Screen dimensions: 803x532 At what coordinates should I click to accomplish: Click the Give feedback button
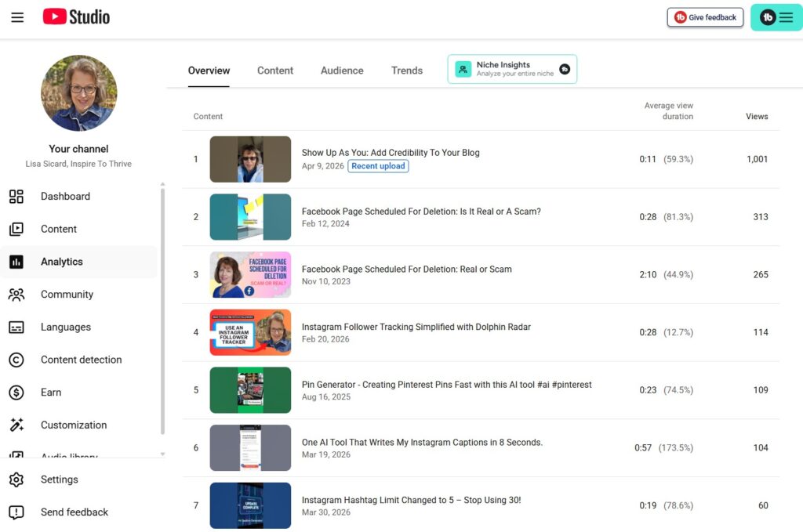[705, 17]
